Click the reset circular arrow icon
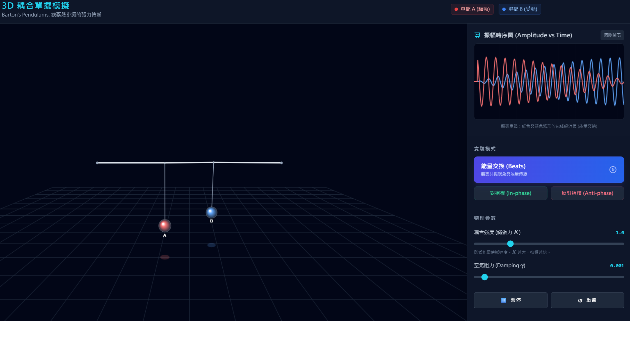 (580, 300)
